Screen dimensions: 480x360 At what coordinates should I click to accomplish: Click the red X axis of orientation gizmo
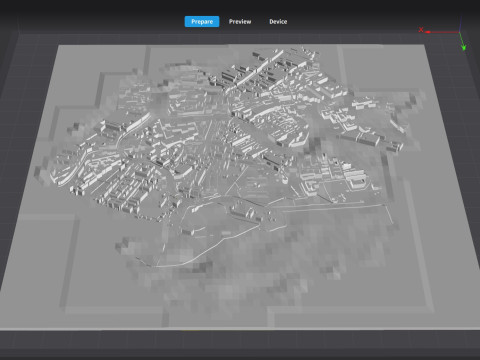point(439,31)
